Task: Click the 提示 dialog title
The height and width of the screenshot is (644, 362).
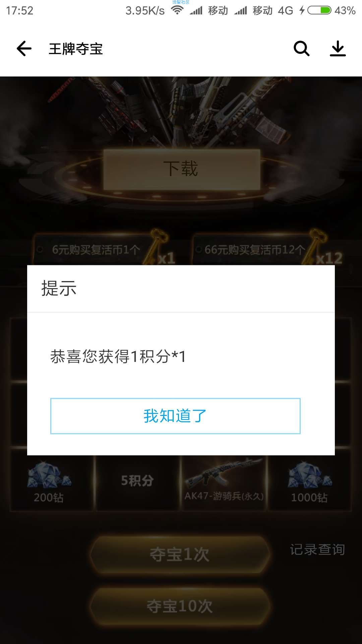Action: [x=59, y=288]
